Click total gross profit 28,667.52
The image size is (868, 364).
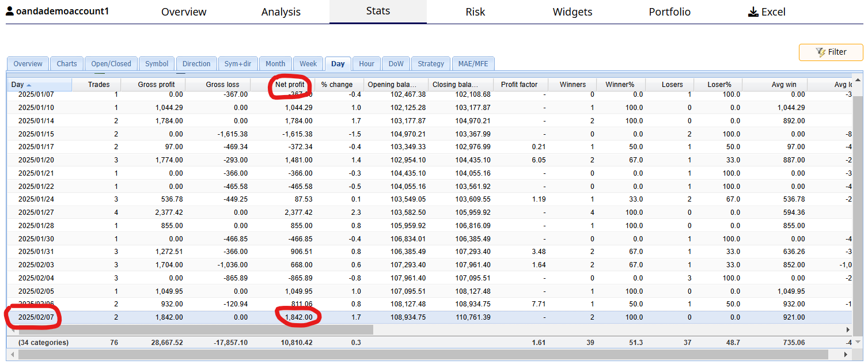point(166,343)
